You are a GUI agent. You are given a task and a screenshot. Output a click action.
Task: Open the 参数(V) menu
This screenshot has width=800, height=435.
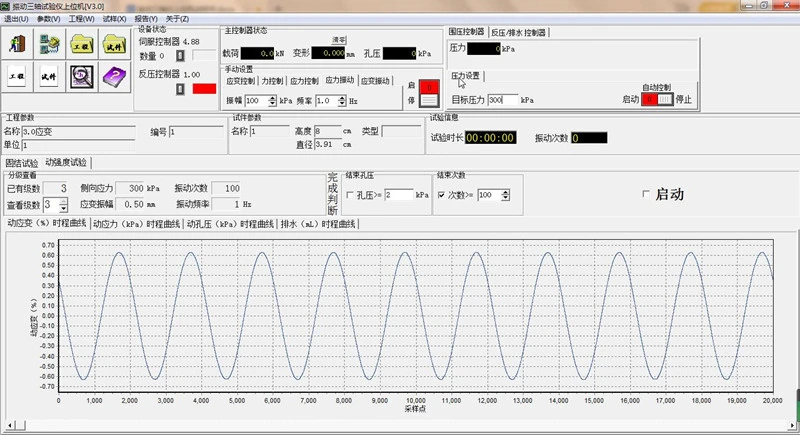[x=48, y=19]
